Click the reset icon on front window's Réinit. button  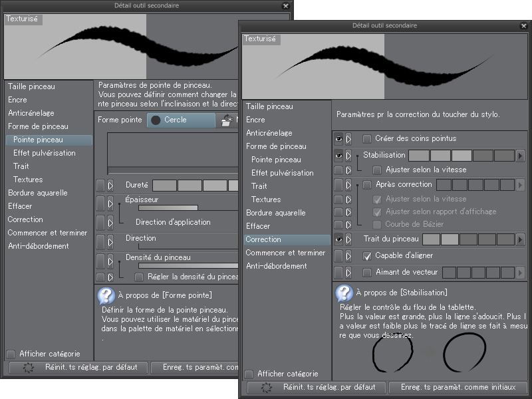(267, 388)
